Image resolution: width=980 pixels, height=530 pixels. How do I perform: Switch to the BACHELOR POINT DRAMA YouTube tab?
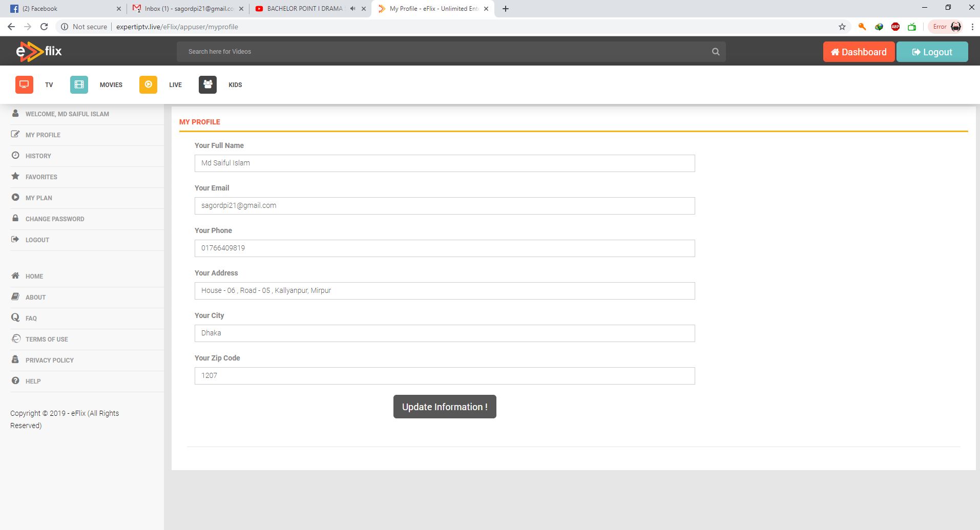[310, 9]
